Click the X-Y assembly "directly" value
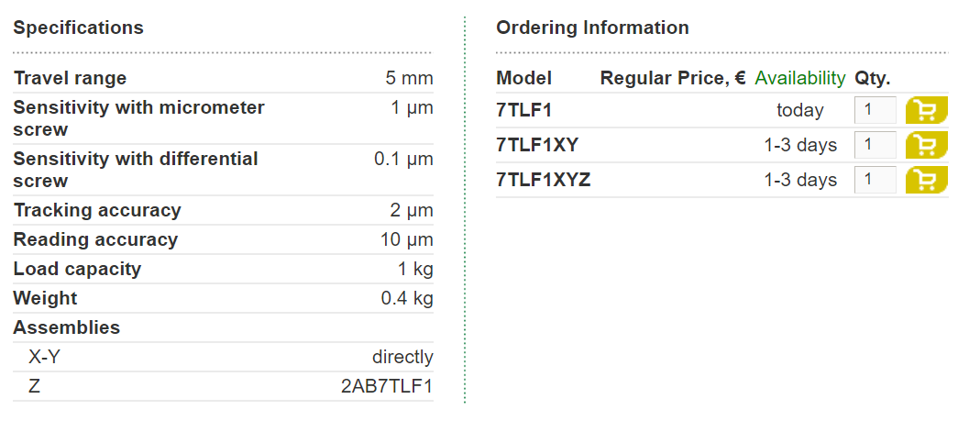This screenshot has height=421, width=980. click(x=402, y=357)
